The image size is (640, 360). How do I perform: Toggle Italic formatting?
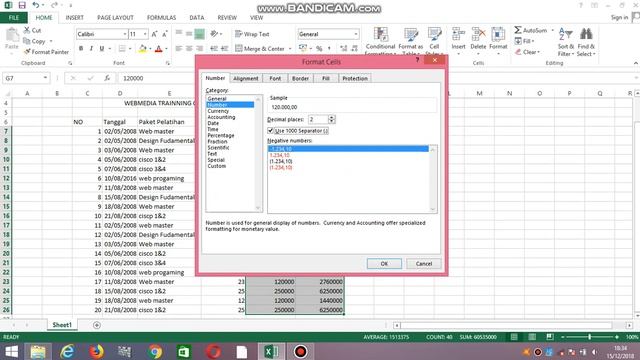point(91,49)
